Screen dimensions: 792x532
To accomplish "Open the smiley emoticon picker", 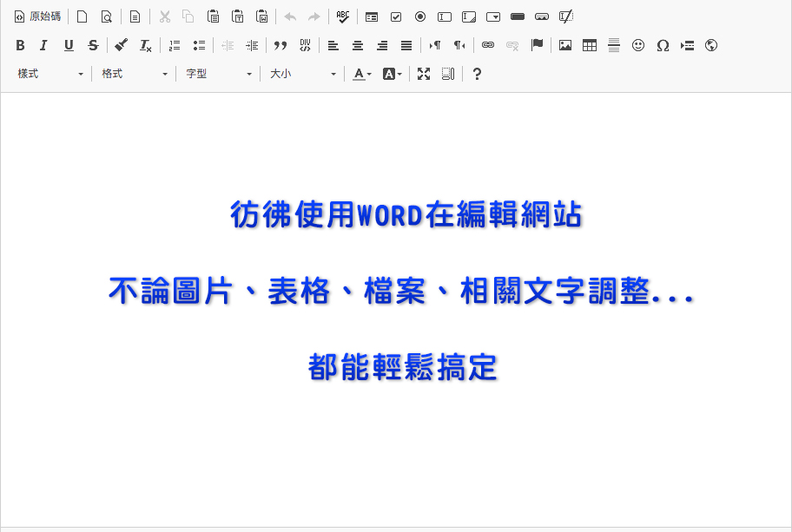I will click(x=638, y=45).
